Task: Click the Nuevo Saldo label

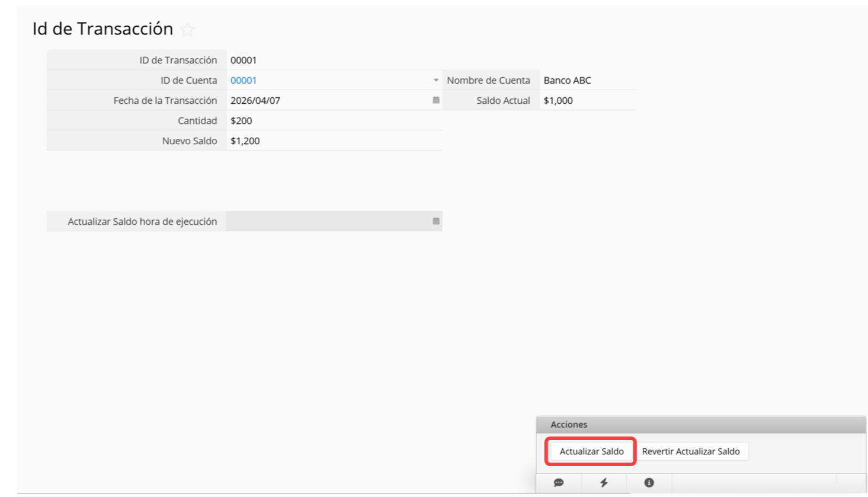Action: click(x=190, y=141)
